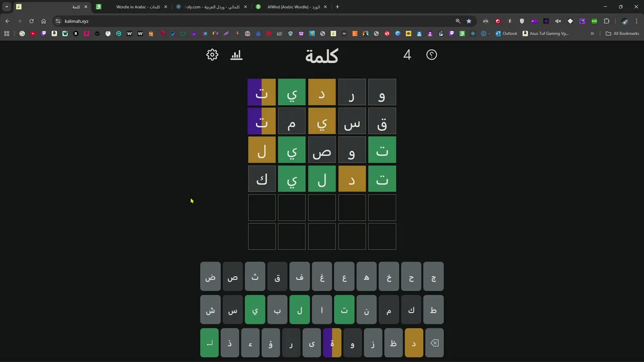
Task: Tap the غ key on the keyboard
Action: [x=322, y=277]
